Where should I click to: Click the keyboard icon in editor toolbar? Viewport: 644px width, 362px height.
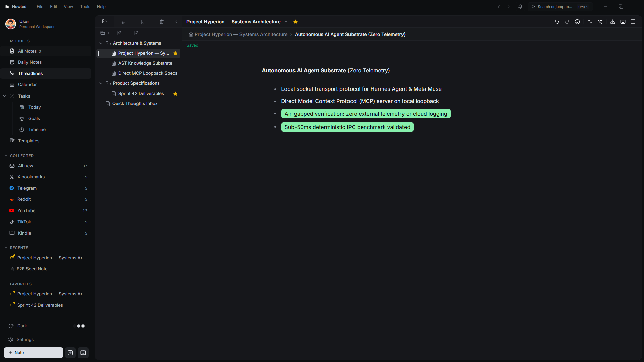click(623, 22)
